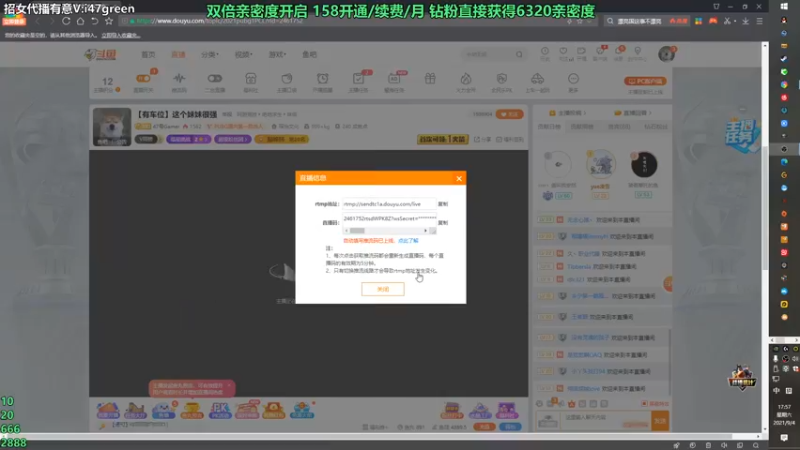Open the audio waveform tool icon
The height and width of the screenshot is (450, 800).
pyautogui.click(x=179, y=79)
